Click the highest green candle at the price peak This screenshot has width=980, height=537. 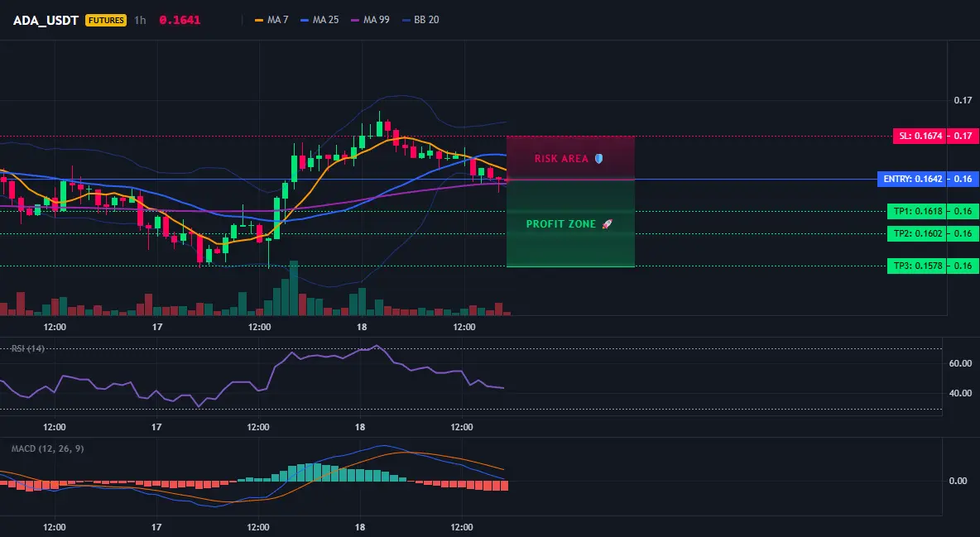[x=379, y=129]
